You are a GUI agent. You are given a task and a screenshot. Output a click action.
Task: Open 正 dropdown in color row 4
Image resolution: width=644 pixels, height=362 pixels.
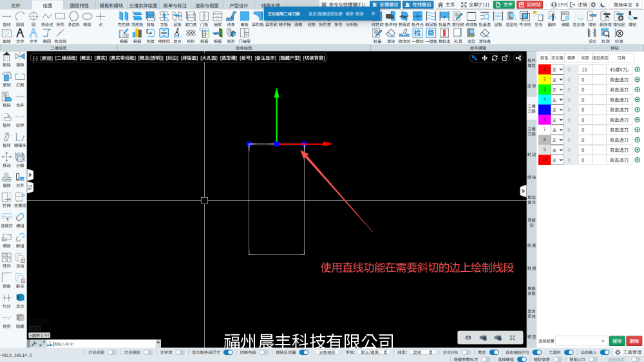pyautogui.click(x=557, y=100)
